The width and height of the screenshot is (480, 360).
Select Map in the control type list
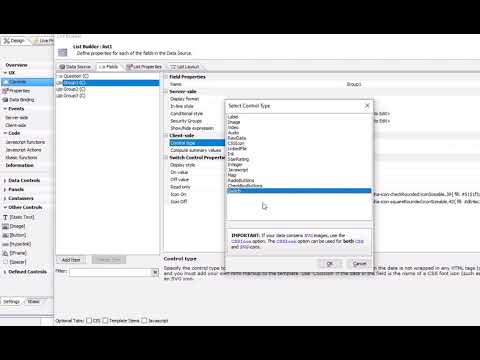232,175
